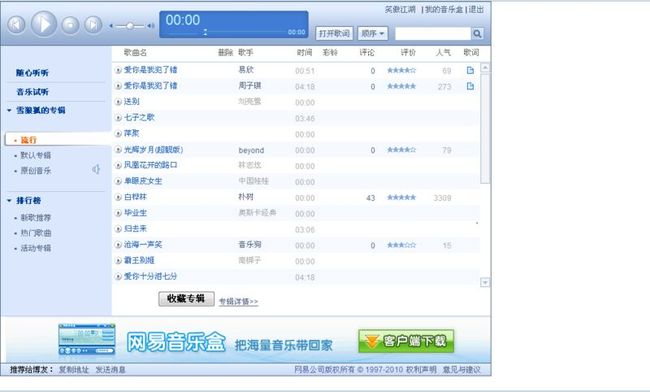Image resolution: width=650 pixels, height=392 pixels.
Task: Click the song list scrollbar thumb
Action: (485, 128)
